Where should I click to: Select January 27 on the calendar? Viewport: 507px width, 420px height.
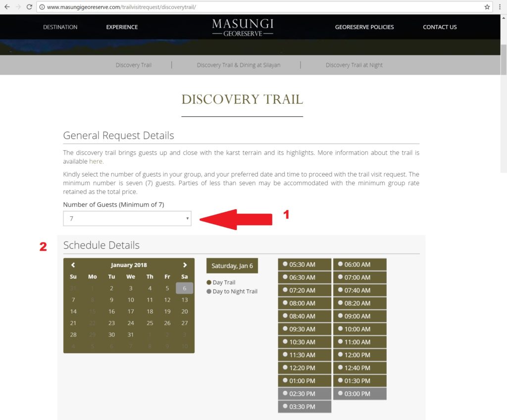(185, 323)
